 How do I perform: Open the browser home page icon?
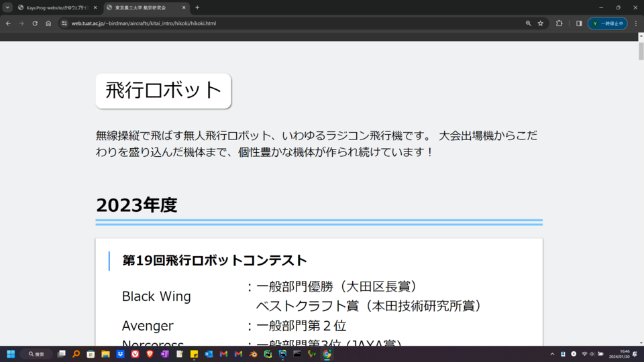click(48, 23)
